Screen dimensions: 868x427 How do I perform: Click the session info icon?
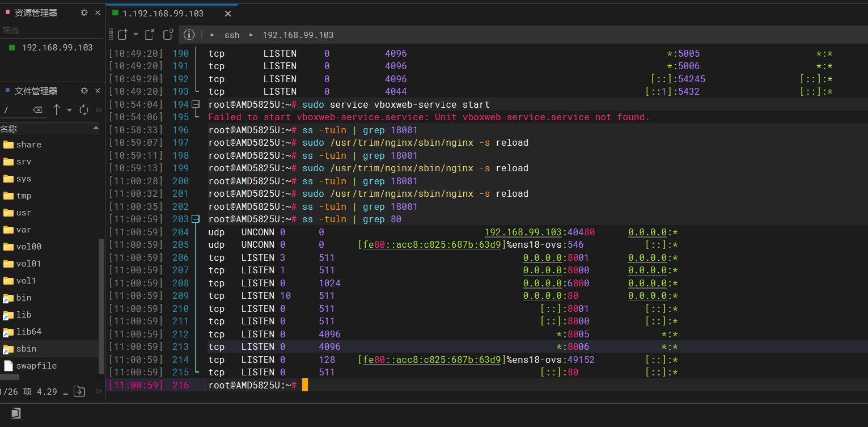point(189,35)
